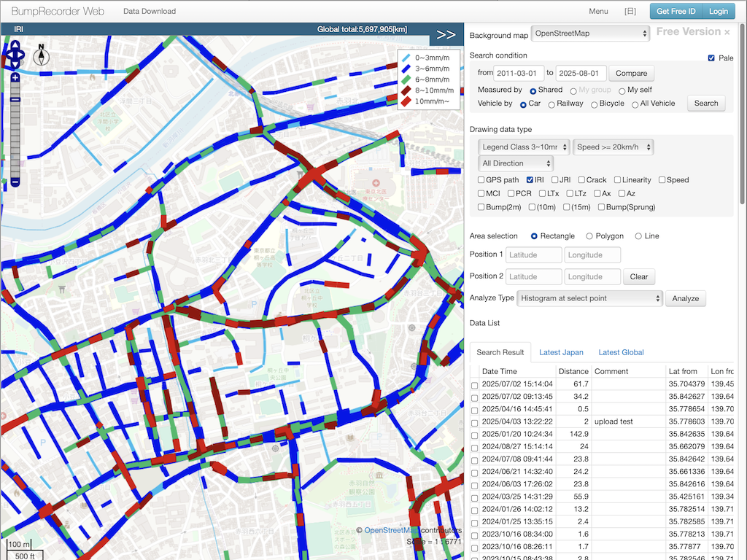This screenshot has width=747, height=560.
Task: Zoom in with the plus button
Action: (x=15, y=77)
